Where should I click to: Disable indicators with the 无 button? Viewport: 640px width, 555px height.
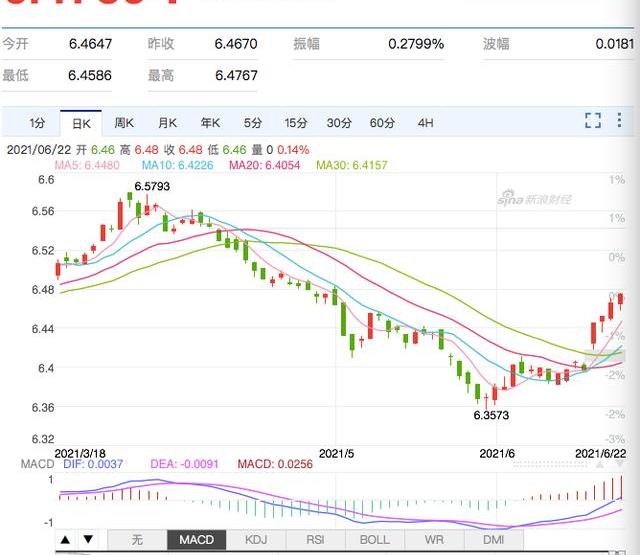tap(137, 540)
